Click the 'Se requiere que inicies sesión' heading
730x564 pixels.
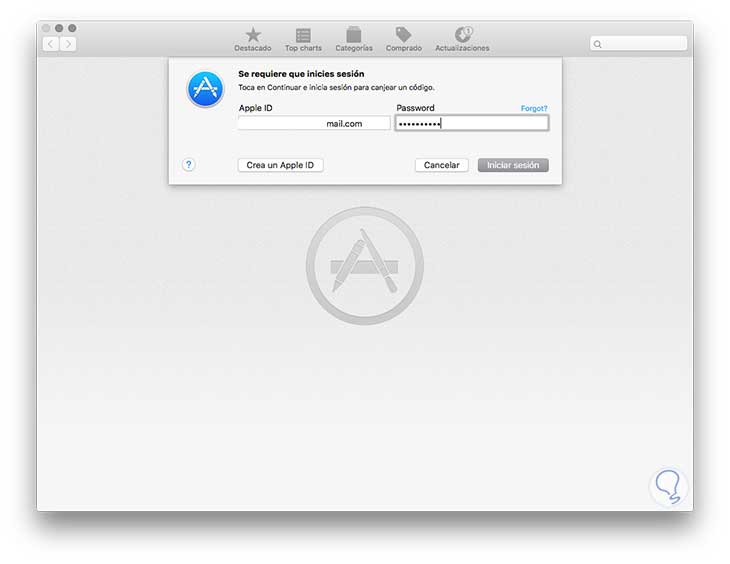pyautogui.click(x=301, y=74)
